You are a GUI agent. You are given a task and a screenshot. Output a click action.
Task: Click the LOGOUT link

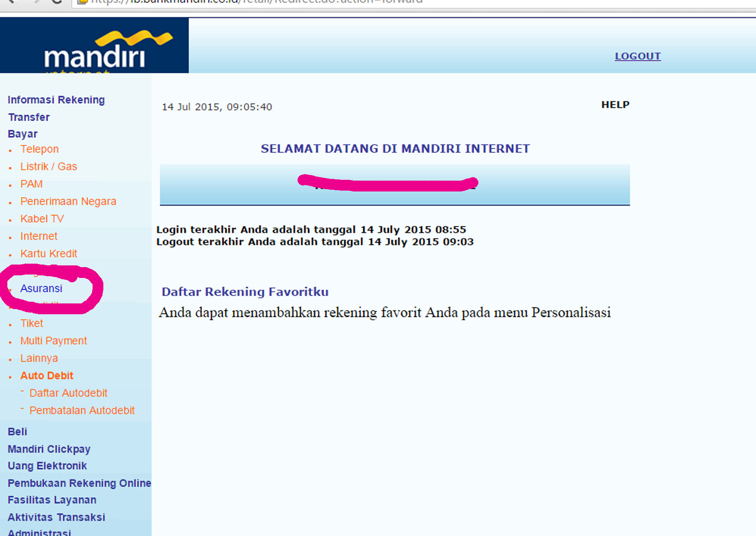pyautogui.click(x=637, y=56)
